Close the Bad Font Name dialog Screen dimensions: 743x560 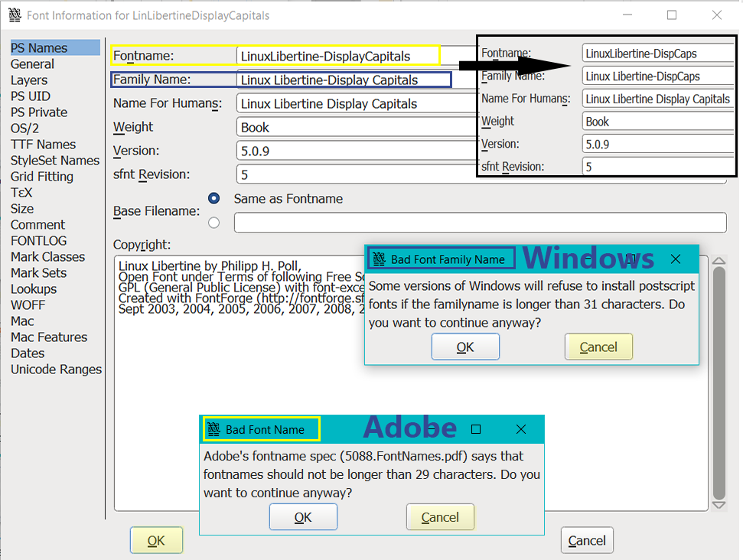pyautogui.click(x=521, y=429)
